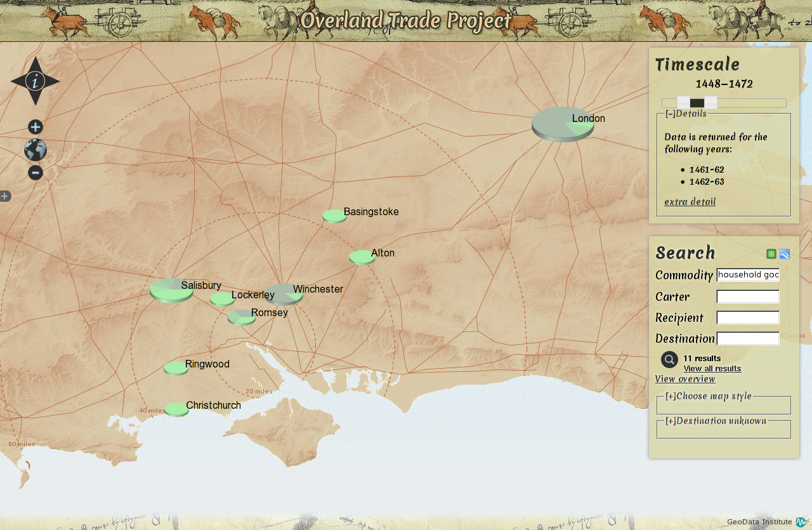Zoom out with the minus icon

[x=36, y=173]
